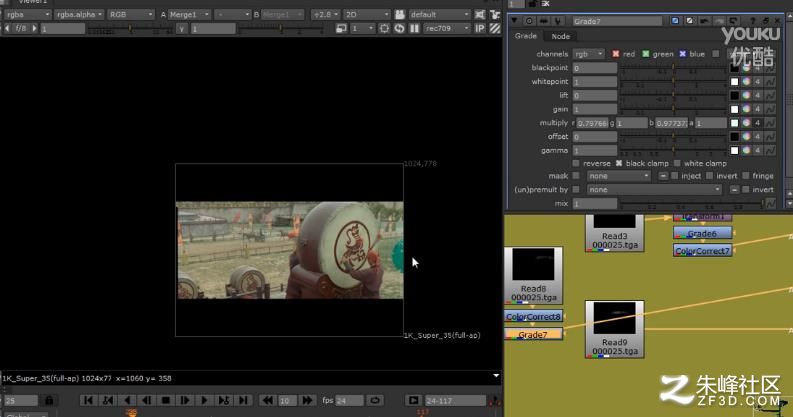Switch to the Grade tab
Image resolution: width=793 pixels, height=417 pixels.
pyautogui.click(x=525, y=36)
